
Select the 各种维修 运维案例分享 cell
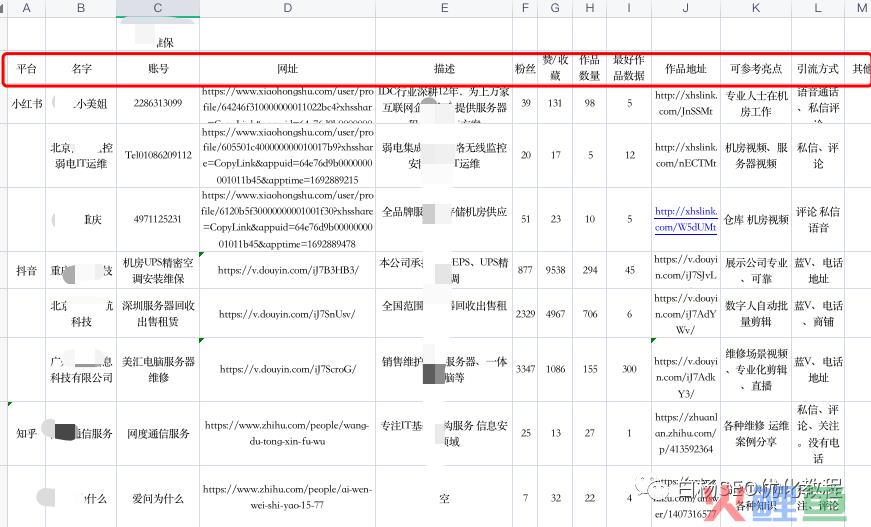(755, 434)
